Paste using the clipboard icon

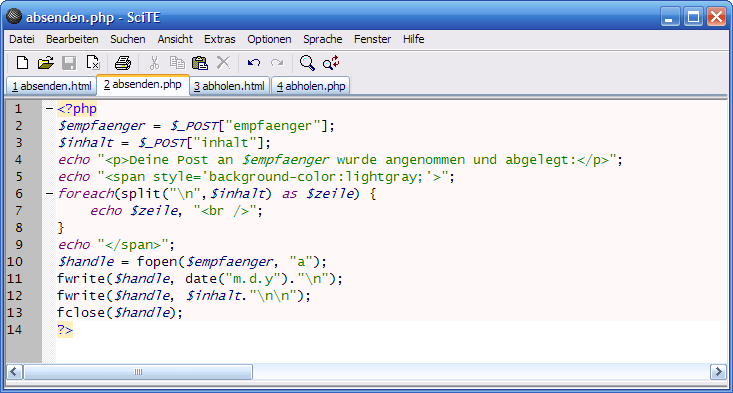(x=200, y=63)
